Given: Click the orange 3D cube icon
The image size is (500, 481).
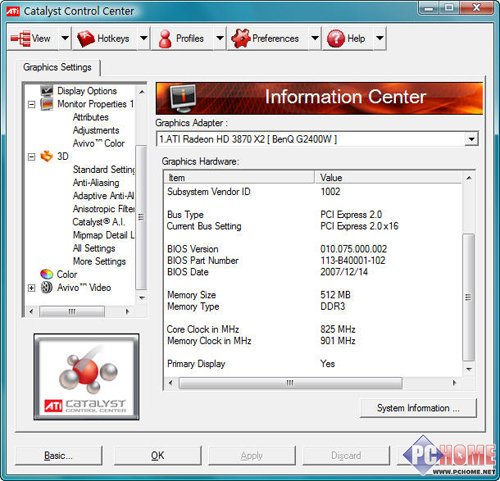Looking at the screenshot, I should coord(47,156).
